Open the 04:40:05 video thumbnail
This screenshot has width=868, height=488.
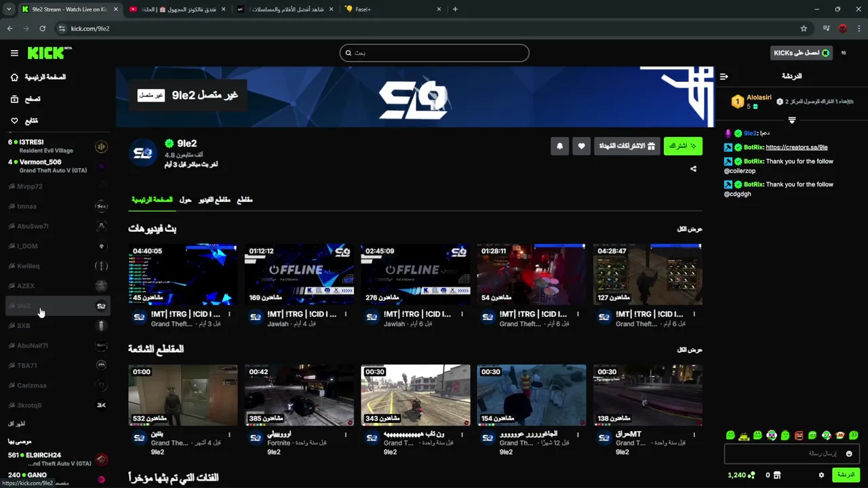click(x=183, y=274)
